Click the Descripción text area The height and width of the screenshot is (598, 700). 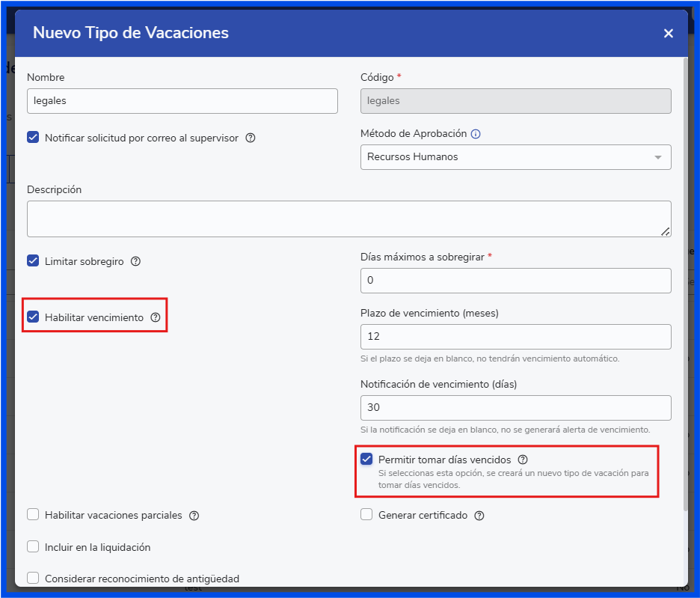click(349, 219)
